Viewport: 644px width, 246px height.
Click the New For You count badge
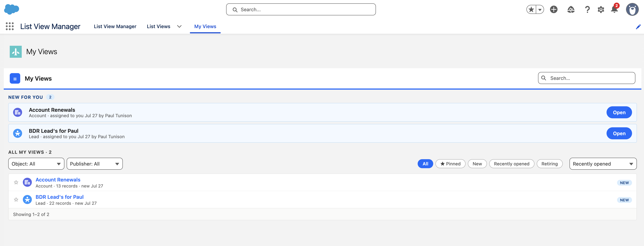pyautogui.click(x=50, y=97)
